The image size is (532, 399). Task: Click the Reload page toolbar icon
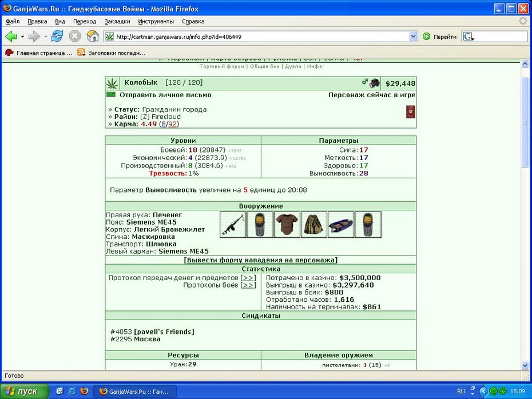point(57,36)
